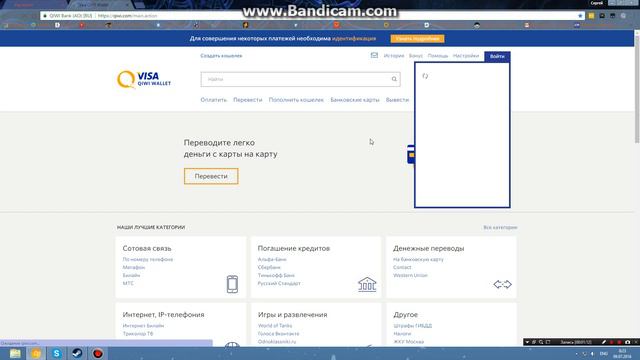Click the pencil icon in Bandicam overlay
The image size is (640, 360).
tap(604, 342)
